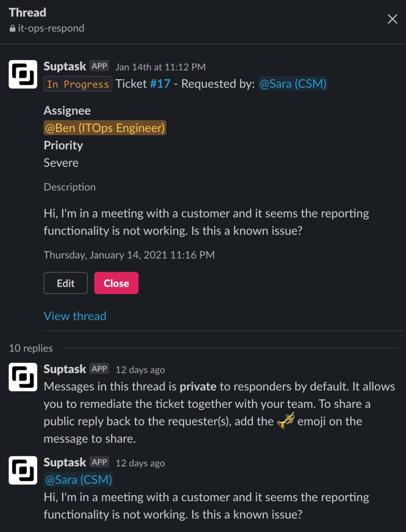The image size is (406, 532).
Task: Open the it-ops-respond channel name
Action: [x=51, y=28]
